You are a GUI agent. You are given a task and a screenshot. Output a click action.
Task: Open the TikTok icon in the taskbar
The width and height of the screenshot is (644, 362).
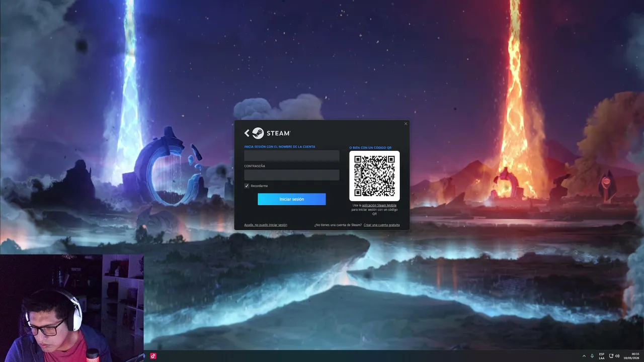tap(153, 356)
